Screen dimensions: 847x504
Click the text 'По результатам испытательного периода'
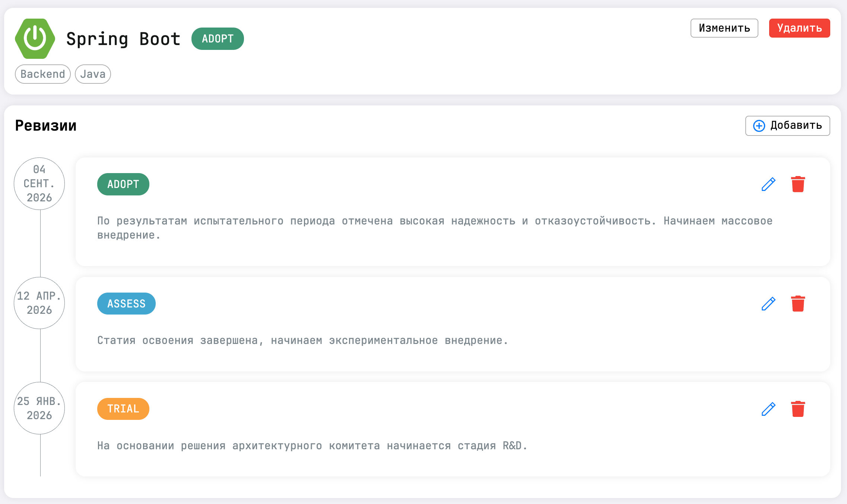tap(216, 221)
